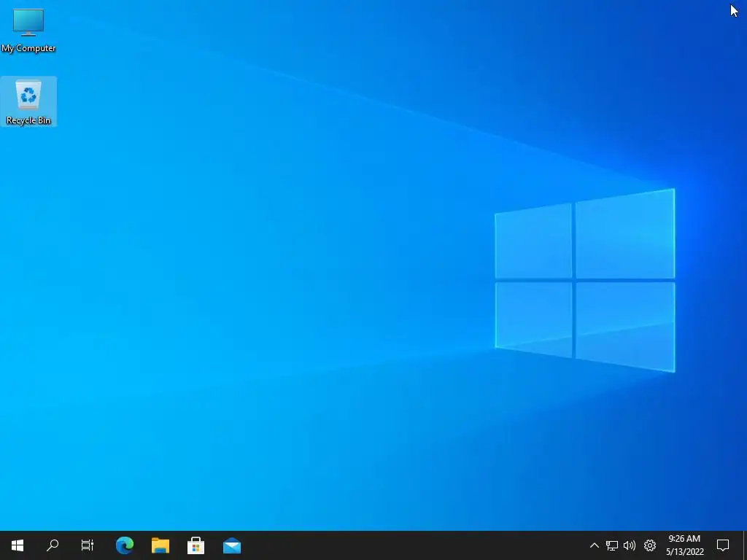The width and height of the screenshot is (747, 560).
Task: Open clock showing 9:26 AM
Action: coord(684,545)
